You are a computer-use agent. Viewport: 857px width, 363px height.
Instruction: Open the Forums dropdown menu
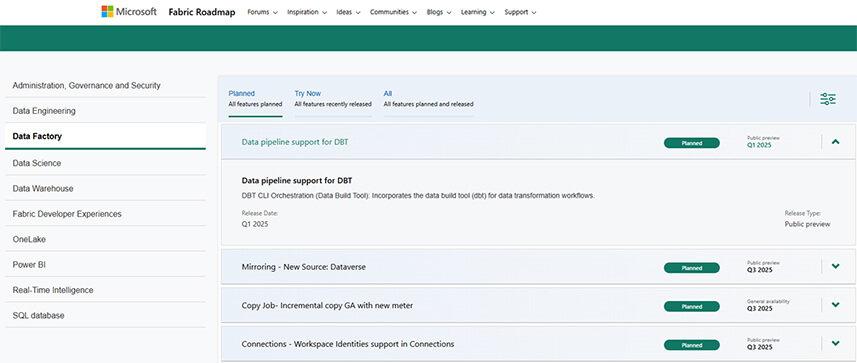pyautogui.click(x=262, y=12)
